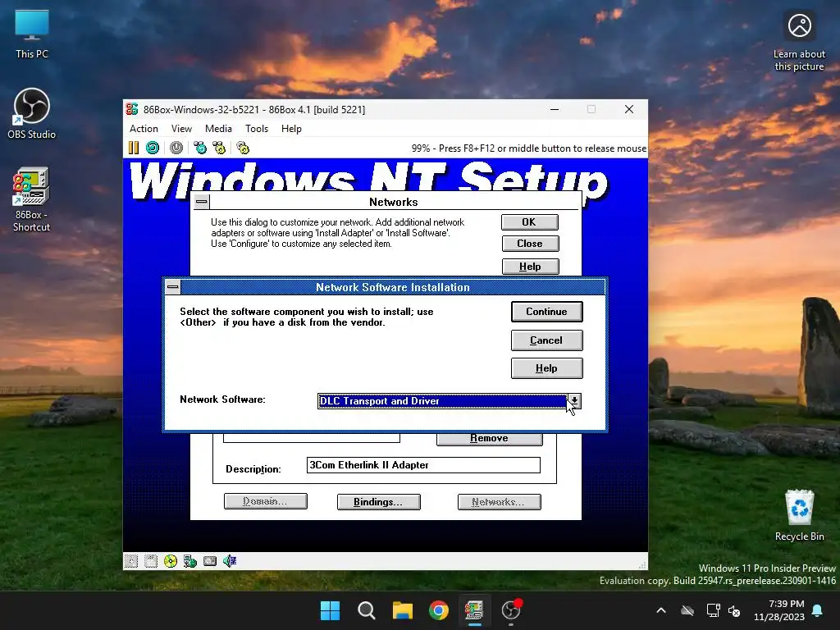Viewport: 840px width, 630px height.
Task: Click the Description field showing 3Com Etherlink II
Action: click(423, 465)
